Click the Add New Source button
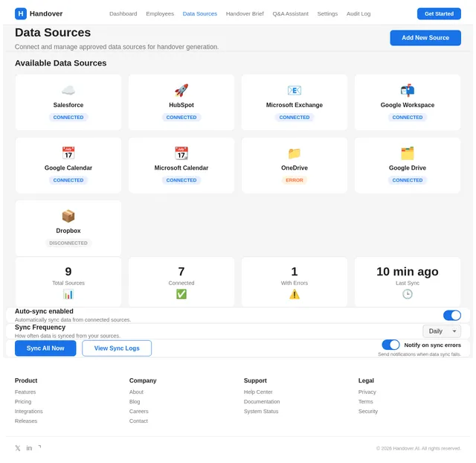476x463 pixels. (425, 38)
